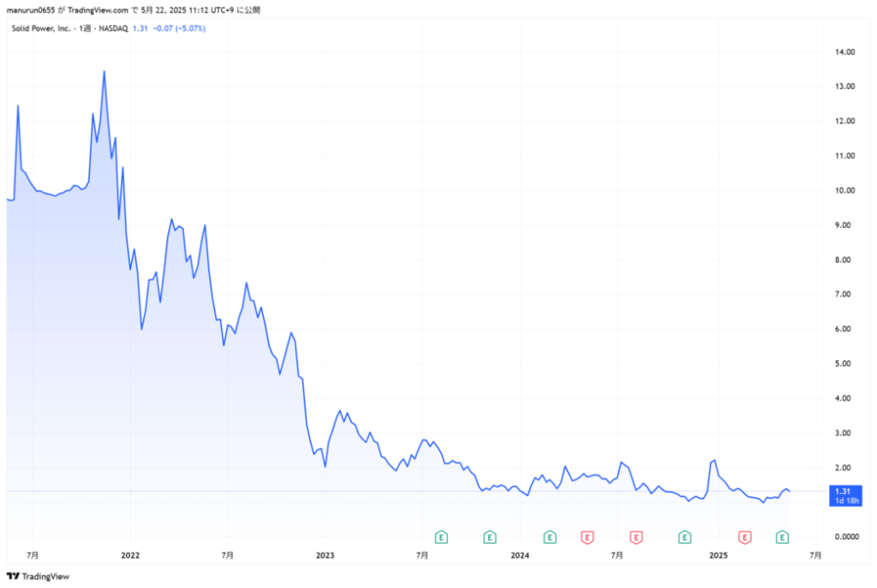Click the 7.00 price axis label
877x588 pixels.
click(x=843, y=294)
